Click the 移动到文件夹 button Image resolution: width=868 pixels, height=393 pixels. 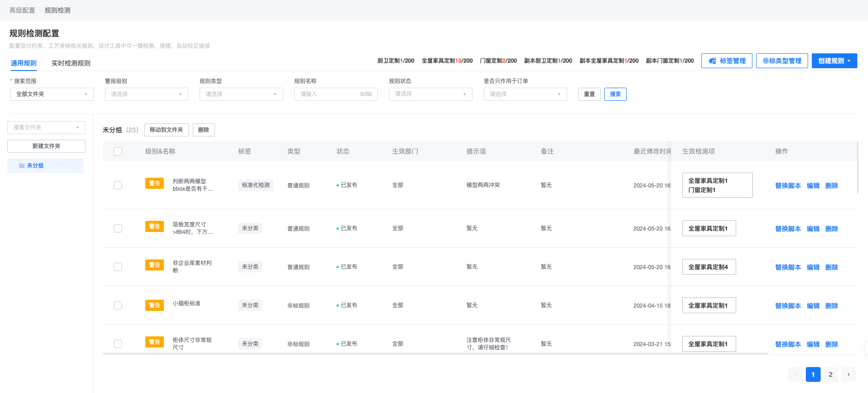pos(167,130)
